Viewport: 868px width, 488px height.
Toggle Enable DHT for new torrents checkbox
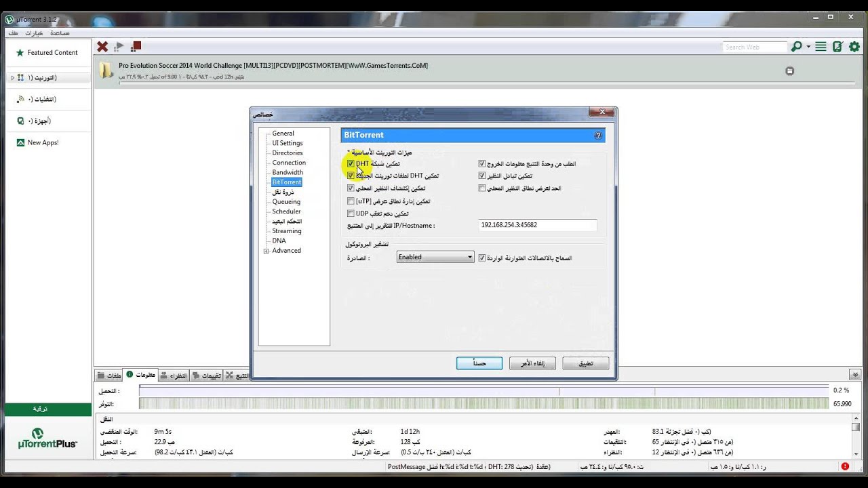pyautogui.click(x=351, y=176)
